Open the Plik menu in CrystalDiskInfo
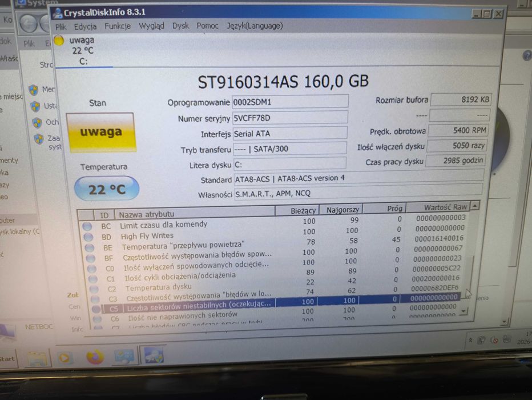 click(x=61, y=27)
